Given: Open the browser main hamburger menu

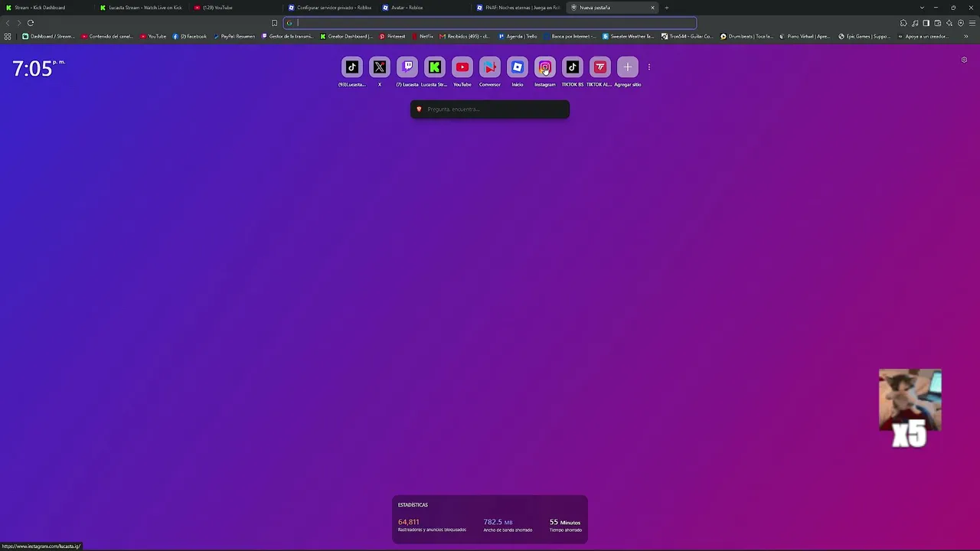Looking at the screenshot, I should point(972,23).
